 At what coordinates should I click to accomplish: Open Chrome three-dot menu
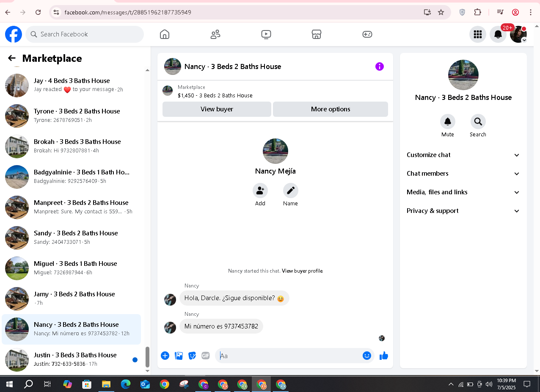[531, 12]
